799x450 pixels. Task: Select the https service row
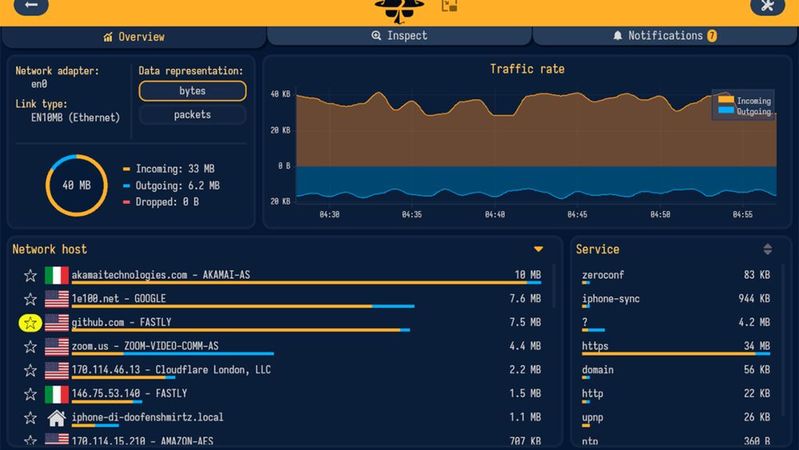[675, 347]
